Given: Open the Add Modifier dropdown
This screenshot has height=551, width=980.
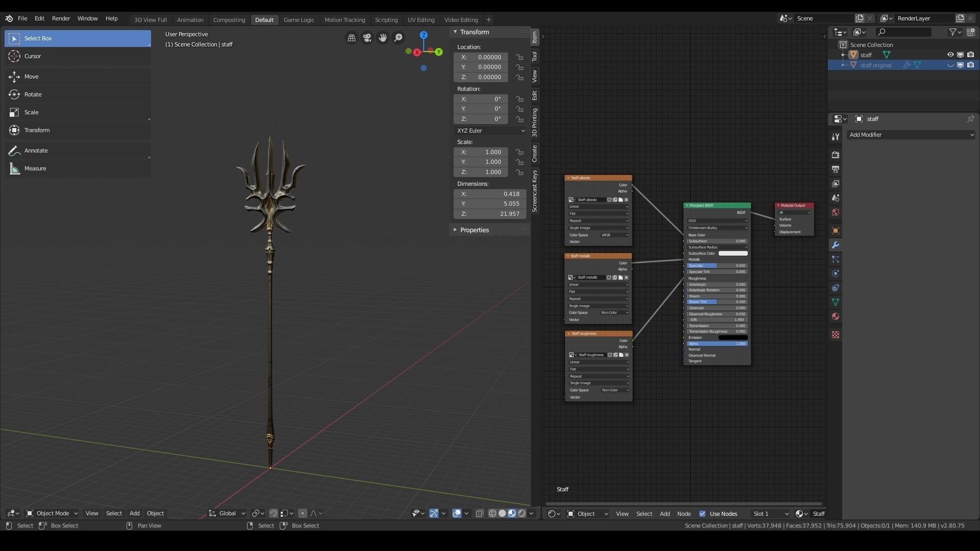Looking at the screenshot, I should 911,135.
